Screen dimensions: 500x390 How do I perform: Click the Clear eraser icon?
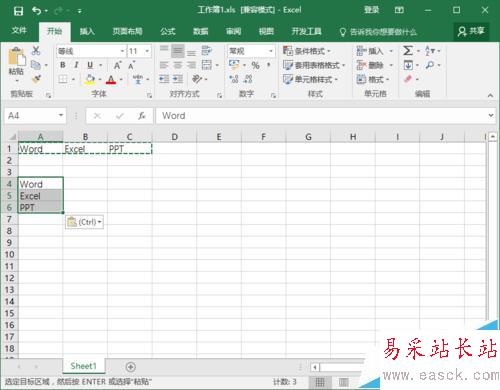pyautogui.click(x=408, y=79)
